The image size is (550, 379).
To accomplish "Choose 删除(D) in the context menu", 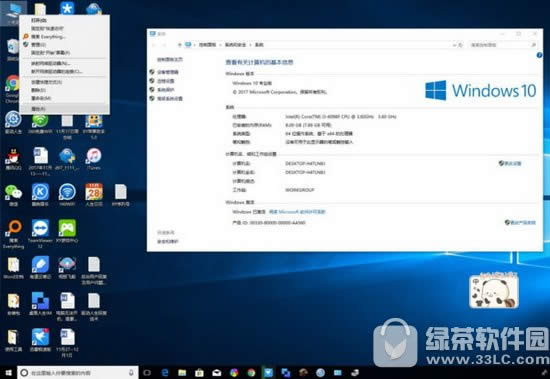I will 38,90.
